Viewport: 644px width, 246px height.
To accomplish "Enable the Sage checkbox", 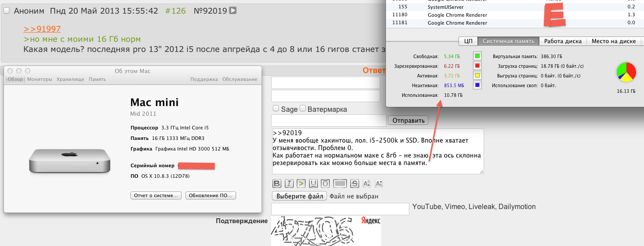I will click(276, 108).
